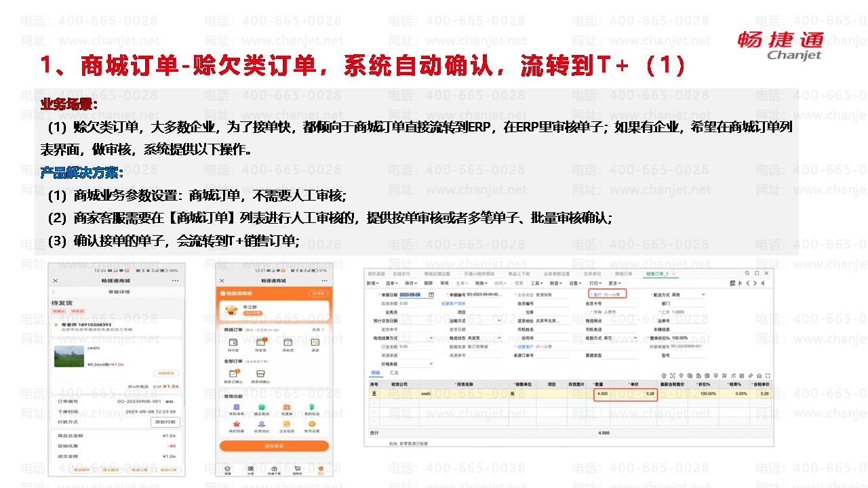Viewport: 868px width, 488px height.
Task: Open the calendar picker for 单据日期
Action: (x=431, y=295)
